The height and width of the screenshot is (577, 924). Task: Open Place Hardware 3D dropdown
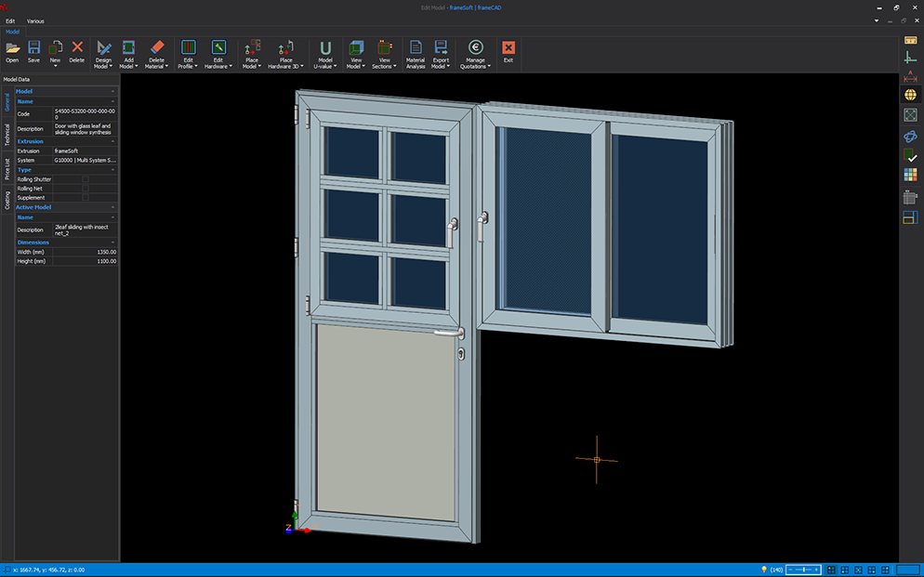[285, 55]
